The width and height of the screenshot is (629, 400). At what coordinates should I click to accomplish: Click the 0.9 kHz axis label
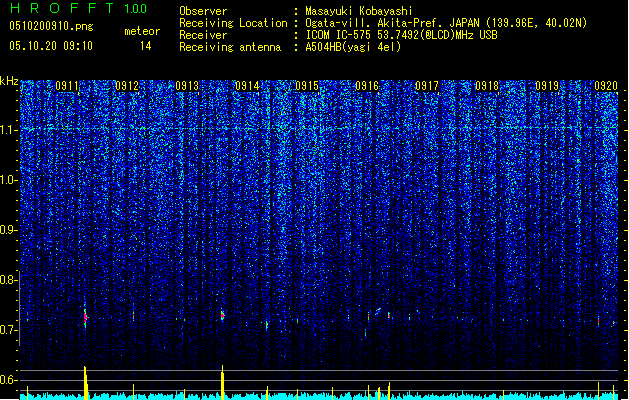9,230
